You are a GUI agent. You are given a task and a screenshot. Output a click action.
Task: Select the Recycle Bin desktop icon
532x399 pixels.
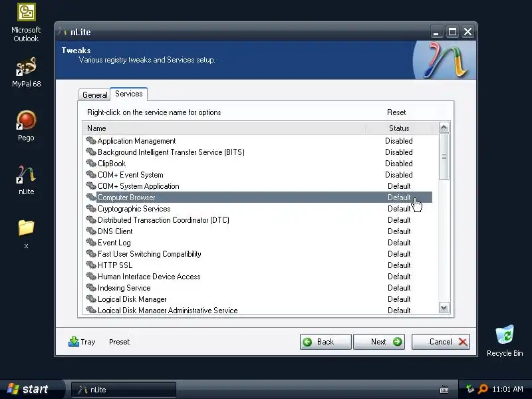click(x=505, y=341)
